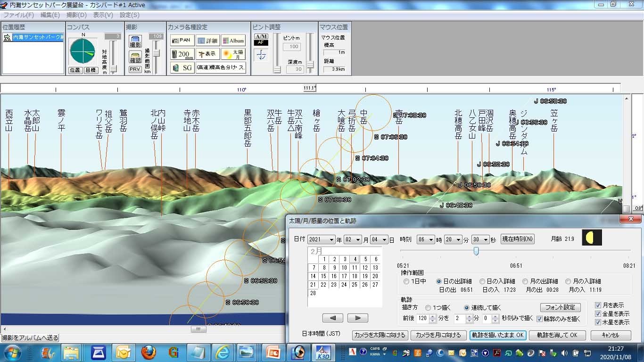Select the 月の入詳細 radio option
This screenshot has height=362, width=644.
pyautogui.click(x=583, y=281)
